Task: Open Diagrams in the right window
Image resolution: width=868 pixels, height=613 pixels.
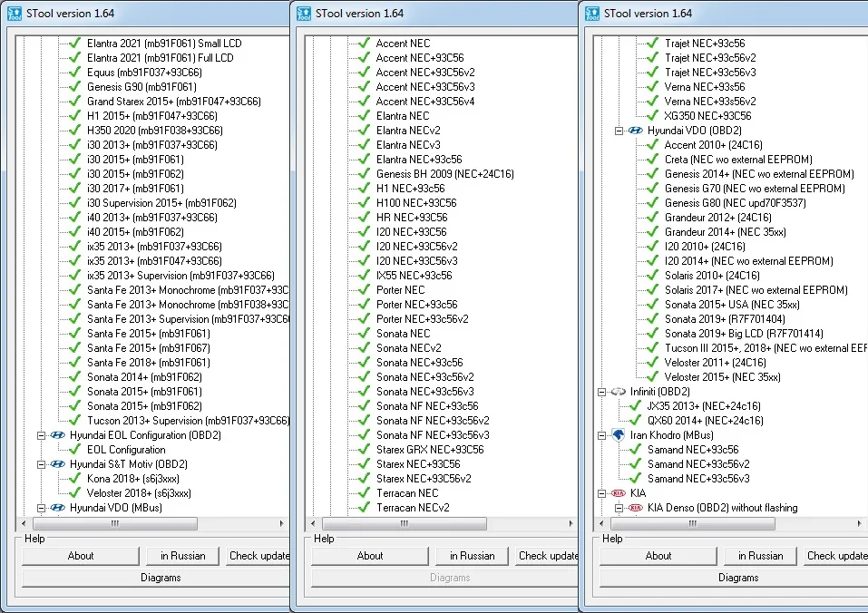Action: point(734,578)
